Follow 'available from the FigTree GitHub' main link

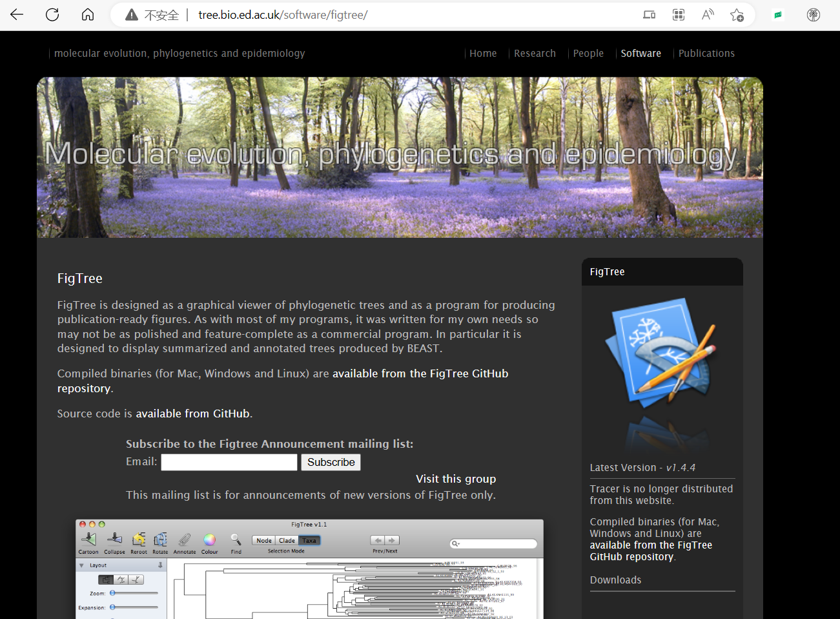click(420, 373)
